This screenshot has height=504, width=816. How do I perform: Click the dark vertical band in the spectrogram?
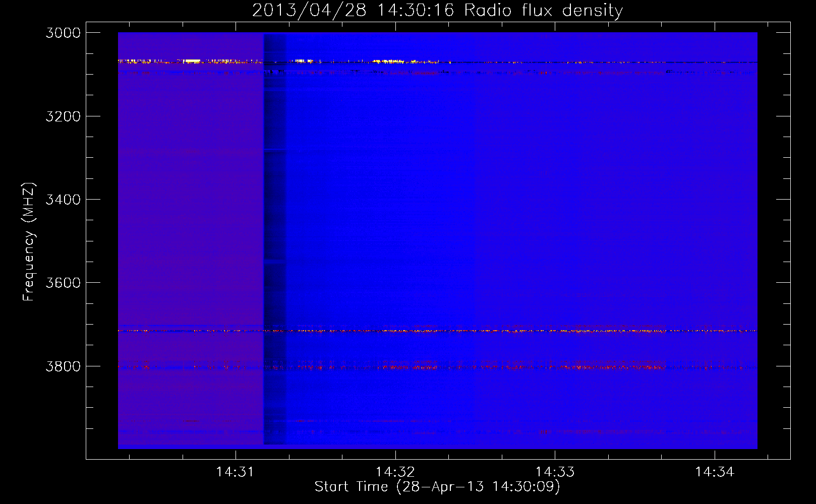click(x=274, y=239)
